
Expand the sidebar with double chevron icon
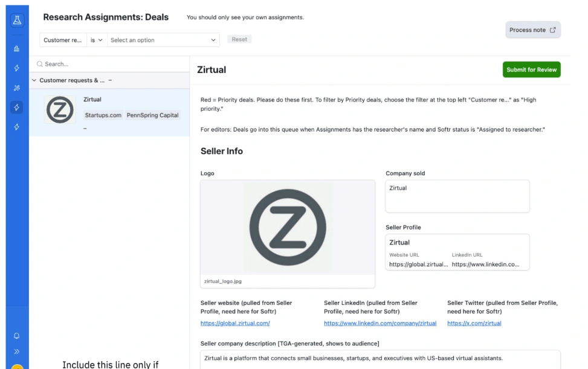point(17,351)
